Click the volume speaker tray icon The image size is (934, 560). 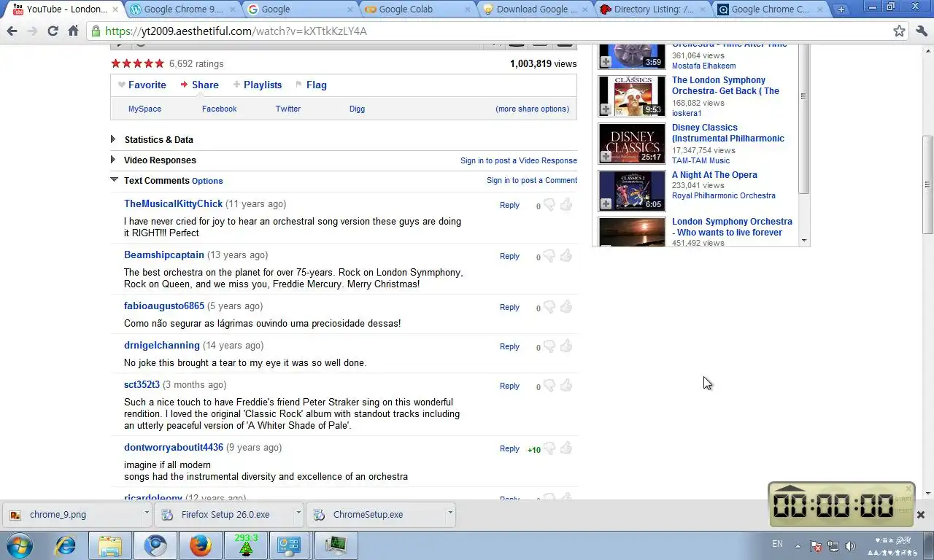(x=850, y=546)
